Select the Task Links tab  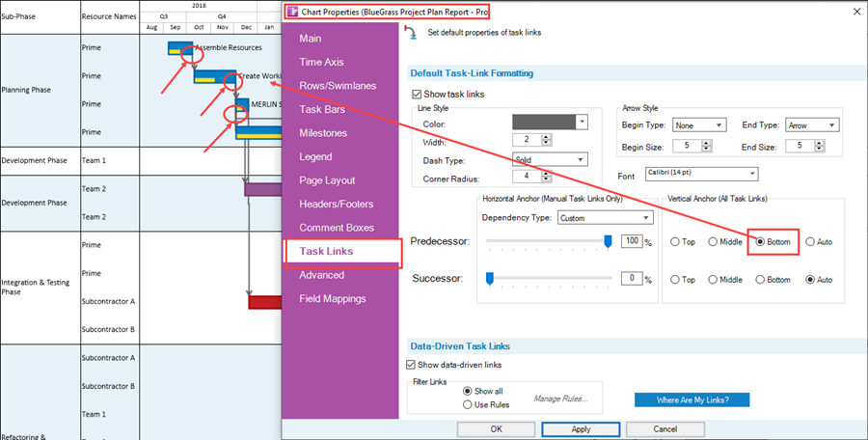point(326,251)
